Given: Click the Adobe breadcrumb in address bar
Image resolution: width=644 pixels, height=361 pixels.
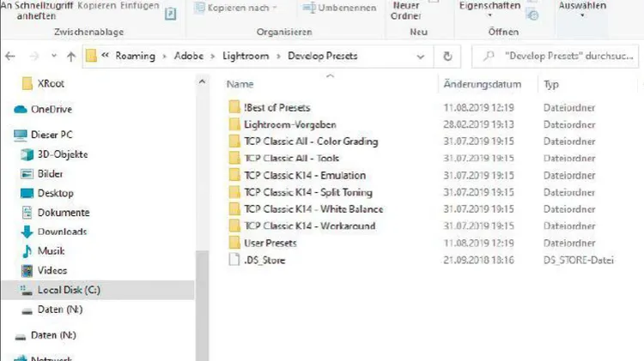Looking at the screenshot, I should (x=189, y=56).
